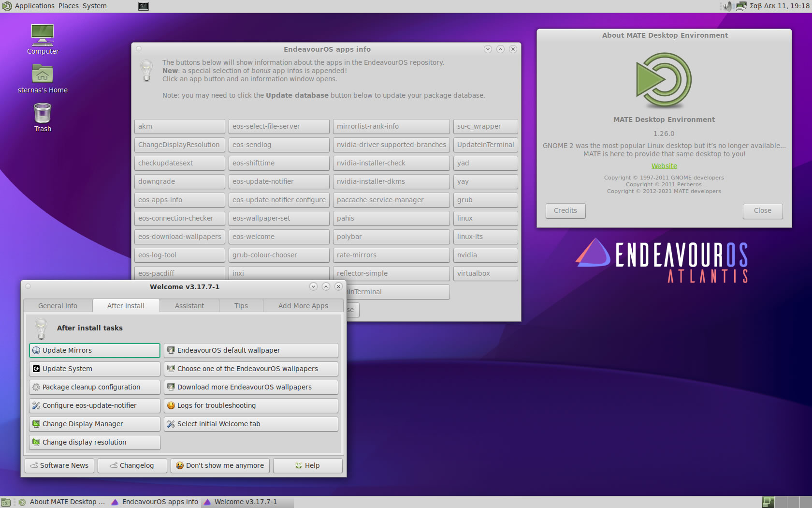
Task: Click the up chevron in the Welcome titlebar
Action: [326, 286]
